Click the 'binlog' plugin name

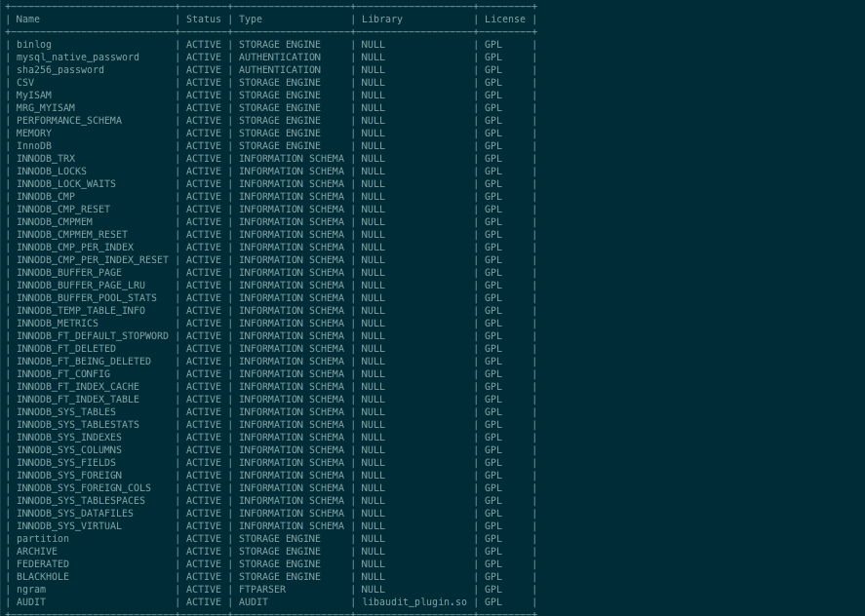[x=34, y=45]
